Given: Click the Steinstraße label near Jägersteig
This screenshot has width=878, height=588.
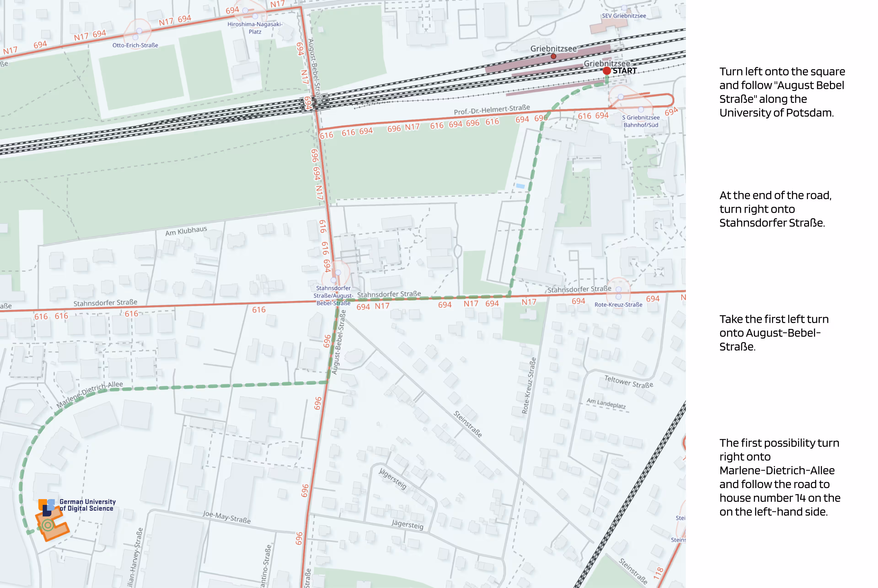Looking at the screenshot, I should click(467, 424).
